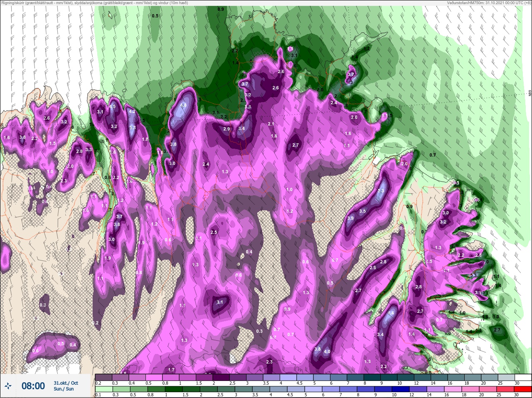Select the 3.9 precipitation value on map

(350, 218)
